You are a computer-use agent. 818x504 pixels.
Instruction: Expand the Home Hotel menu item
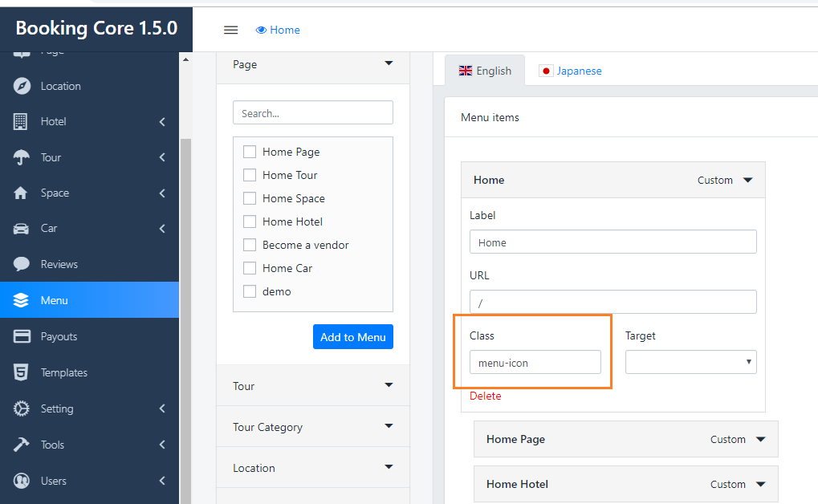(761, 484)
